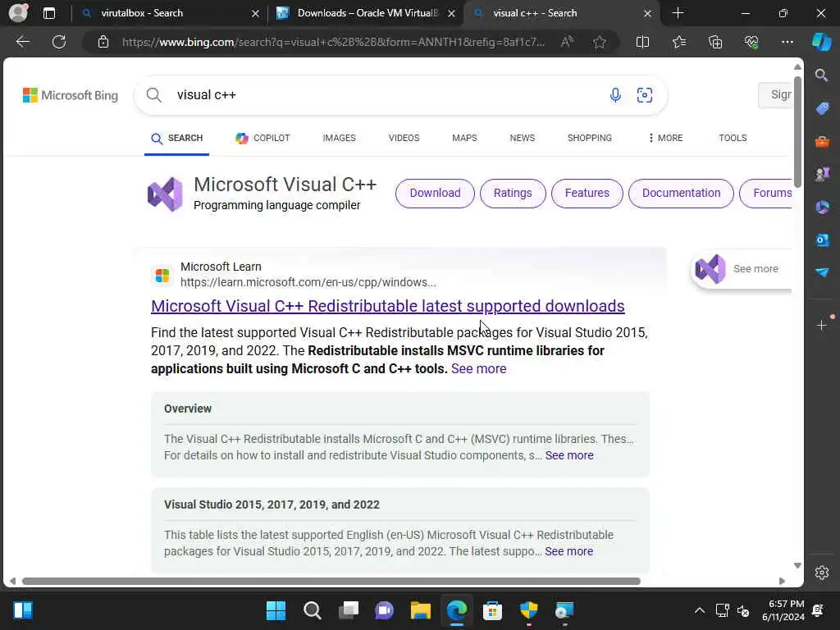This screenshot has width=840, height=630.
Task: Open sidebar settings gear icon
Action: point(822,573)
